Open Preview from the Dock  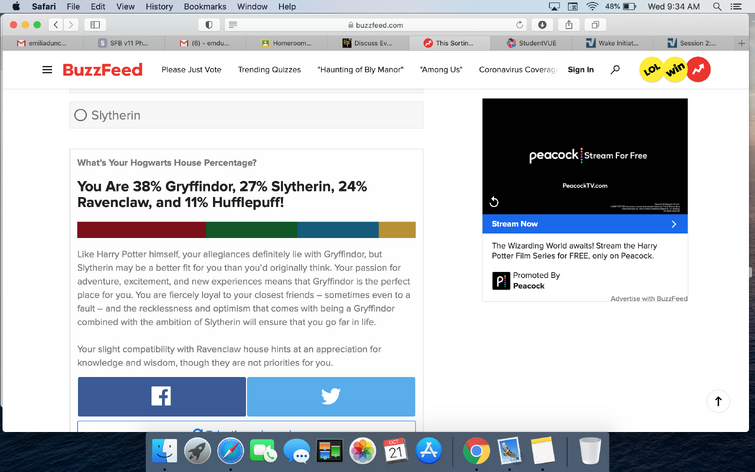pyautogui.click(x=509, y=451)
